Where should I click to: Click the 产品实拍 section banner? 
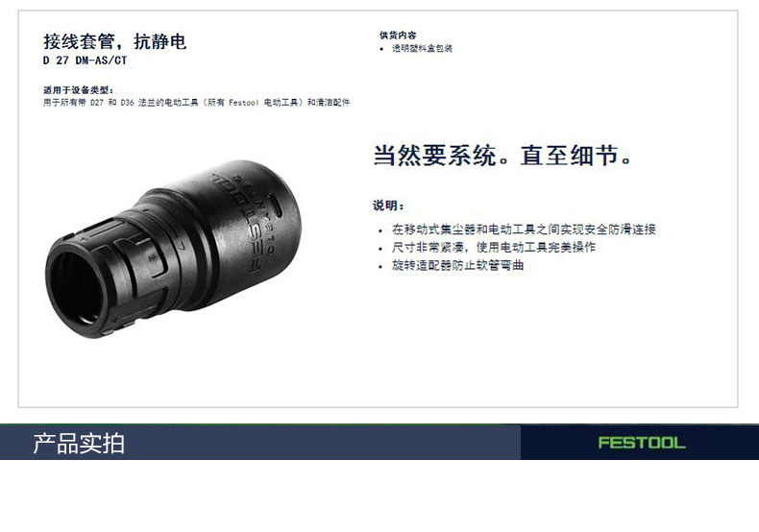(260, 443)
